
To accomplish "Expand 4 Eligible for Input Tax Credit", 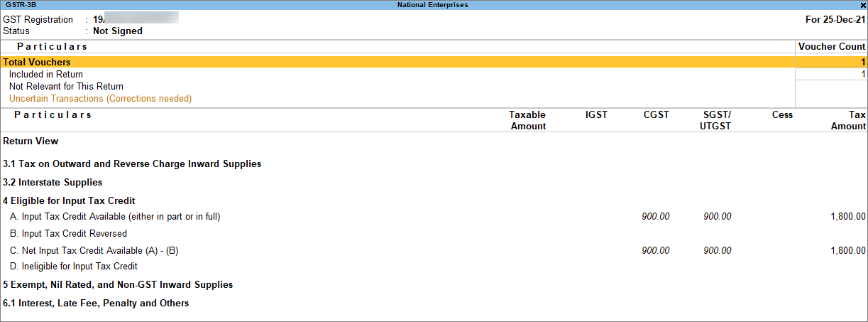I will [69, 201].
